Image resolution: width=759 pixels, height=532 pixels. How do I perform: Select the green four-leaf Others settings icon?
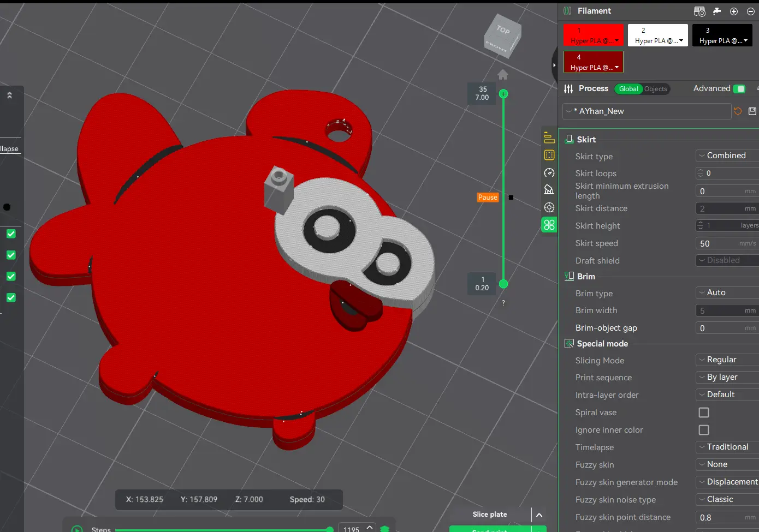point(549,225)
